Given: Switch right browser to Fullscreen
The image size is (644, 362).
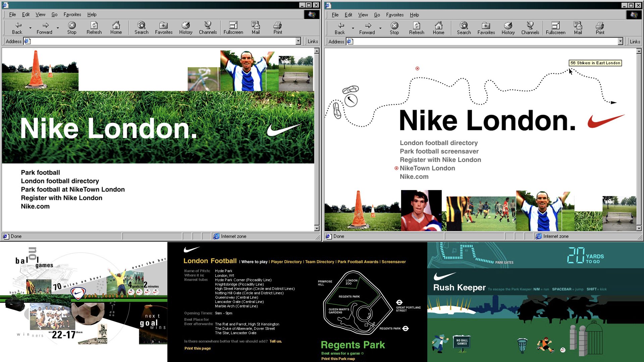Looking at the screenshot, I should [x=556, y=28].
